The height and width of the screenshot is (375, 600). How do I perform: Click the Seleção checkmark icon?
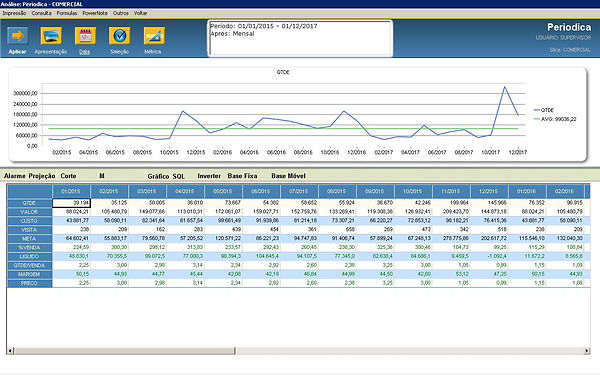[x=119, y=36]
